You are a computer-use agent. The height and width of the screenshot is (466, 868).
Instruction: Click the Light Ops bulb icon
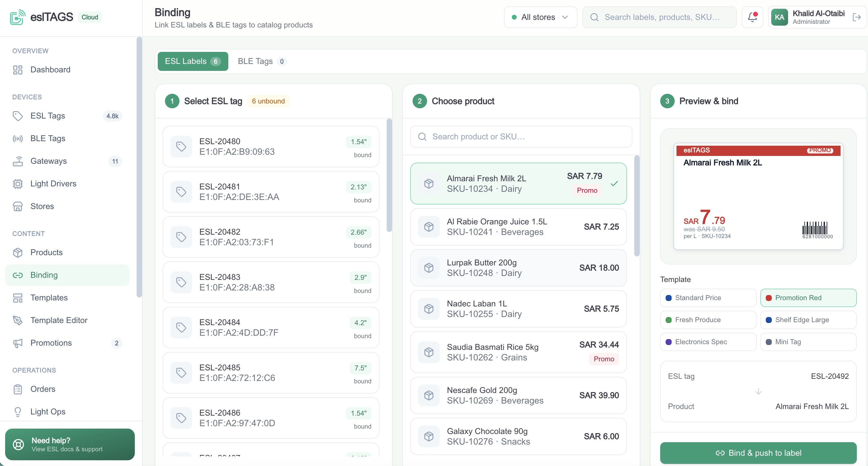[x=17, y=412]
